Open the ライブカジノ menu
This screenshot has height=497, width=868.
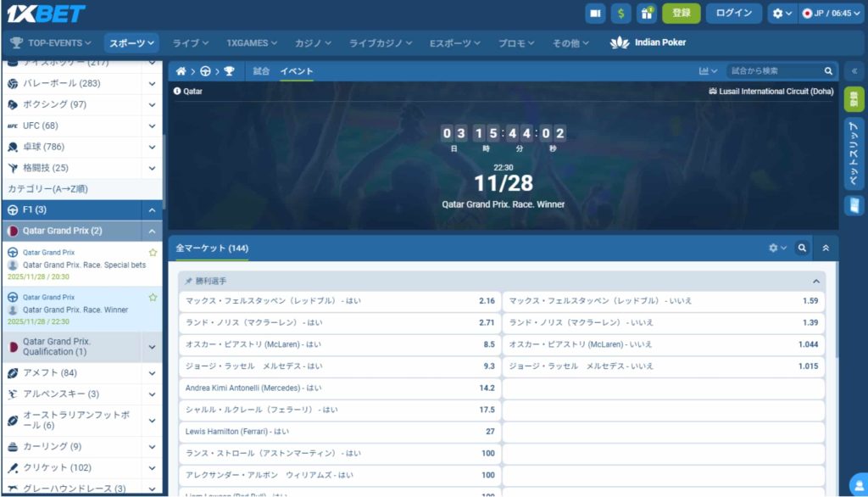click(x=381, y=42)
